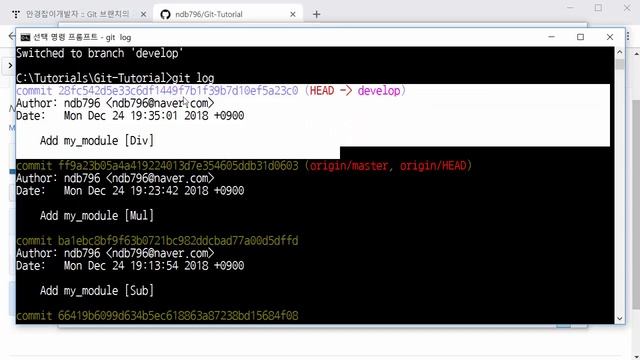The image size is (640, 360).
Task: Click commit message 'Add my_module [Div]'
Action: (x=97, y=140)
